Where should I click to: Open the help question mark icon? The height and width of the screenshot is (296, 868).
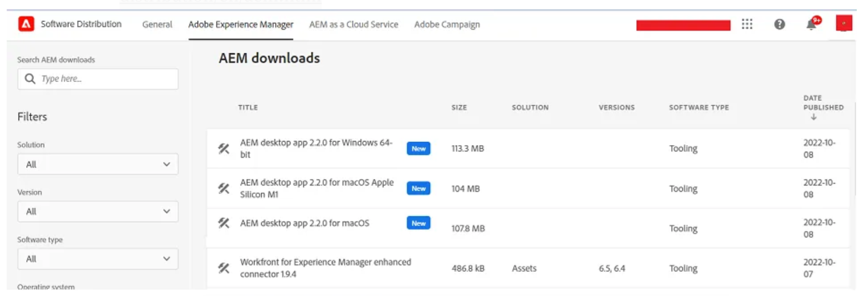(779, 24)
